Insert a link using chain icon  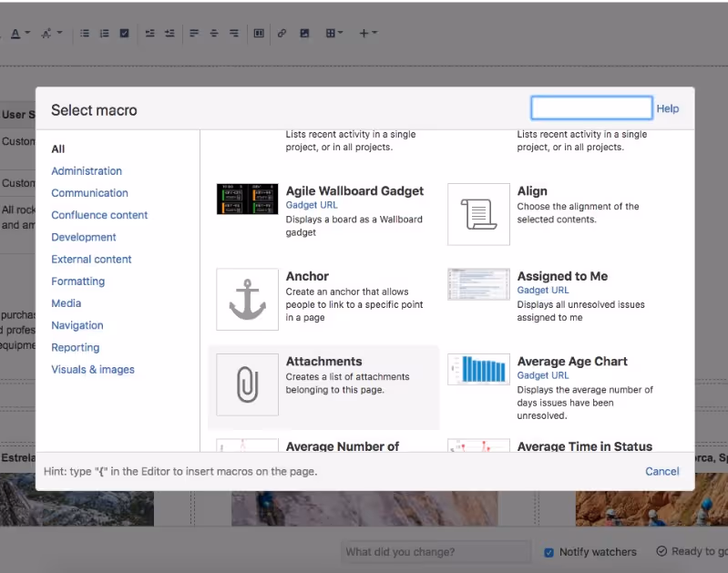pos(282,33)
